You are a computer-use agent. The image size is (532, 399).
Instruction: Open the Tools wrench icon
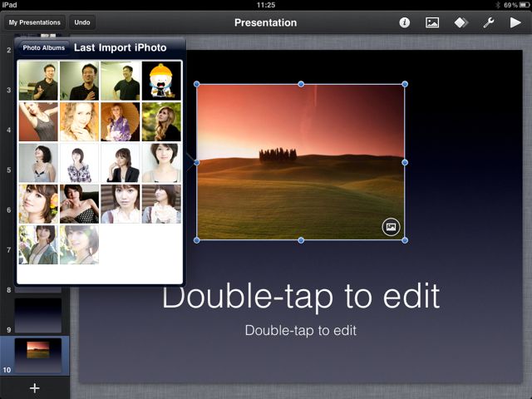point(489,22)
